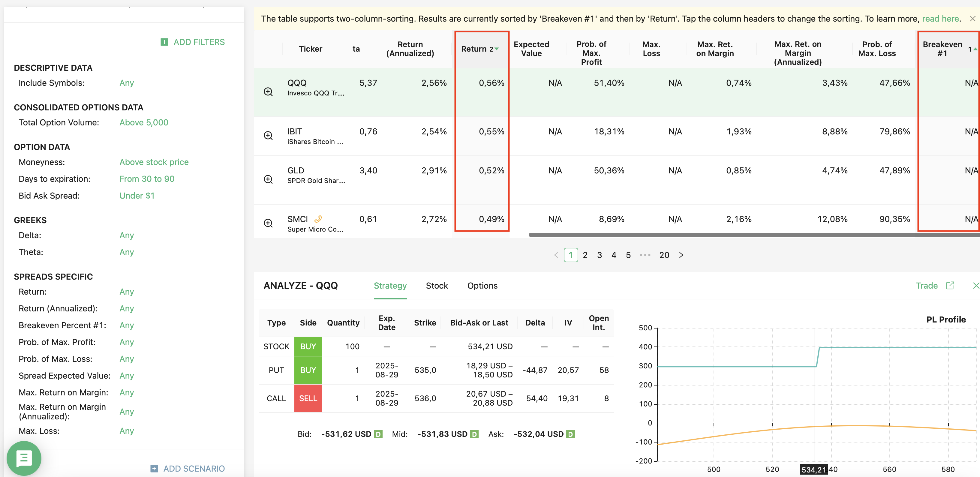980x477 pixels.
Task: Dismiss the two-column-sorting notice
Action: pyautogui.click(x=972, y=19)
